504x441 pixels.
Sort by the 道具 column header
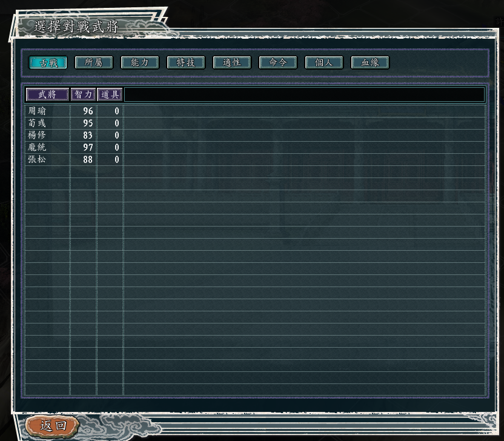(110, 94)
